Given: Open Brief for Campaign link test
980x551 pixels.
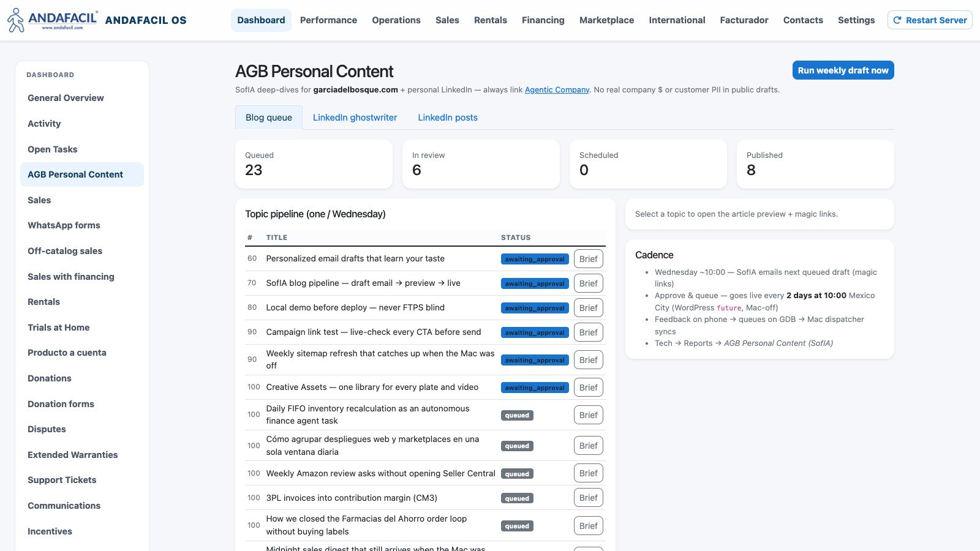Looking at the screenshot, I should click(589, 332).
